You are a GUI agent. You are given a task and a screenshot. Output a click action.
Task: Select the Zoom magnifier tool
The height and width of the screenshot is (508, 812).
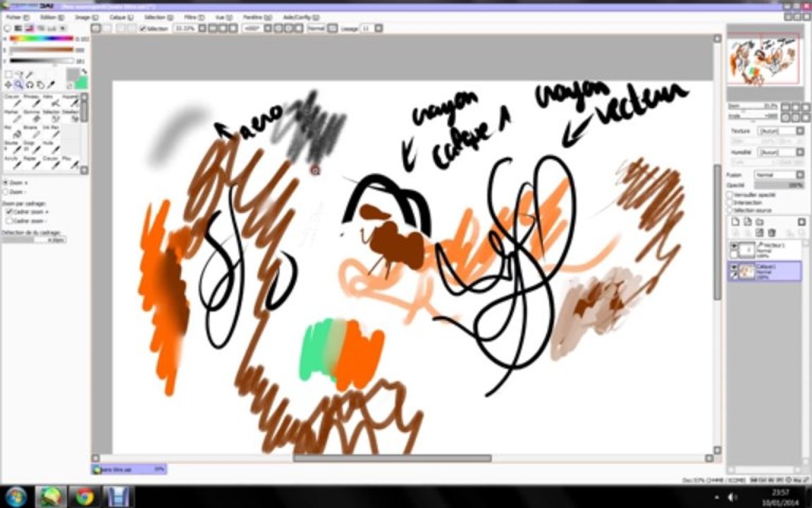coord(18,85)
